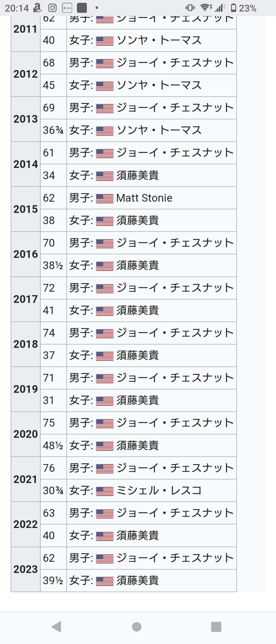Open the Amazon notification icon in status bar

click(x=37, y=8)
